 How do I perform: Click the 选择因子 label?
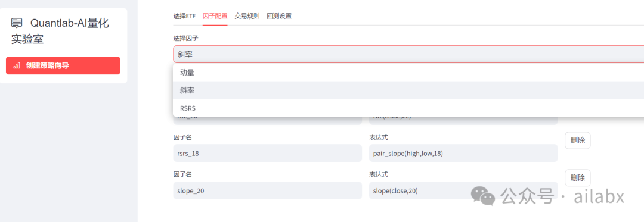point(186,38)
